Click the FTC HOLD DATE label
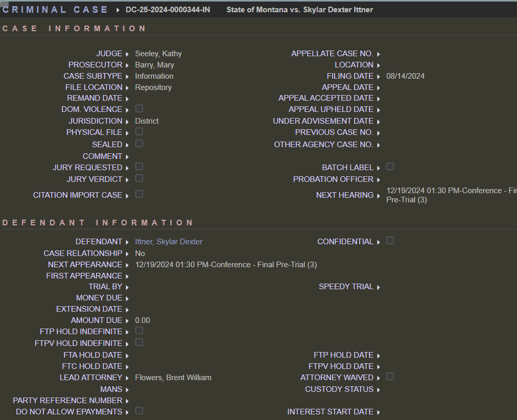The image size is (517, 420). pyautogui.click(x=92, y=366)
